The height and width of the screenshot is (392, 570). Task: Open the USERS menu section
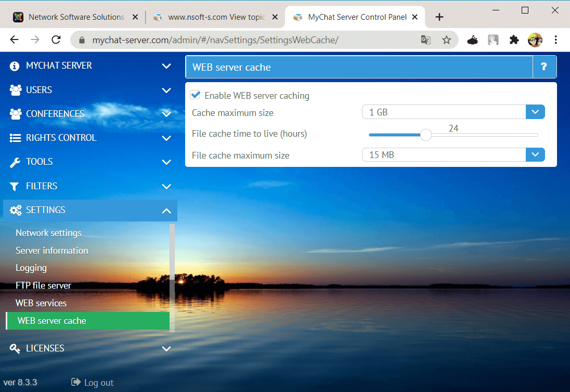coord(90,90)
